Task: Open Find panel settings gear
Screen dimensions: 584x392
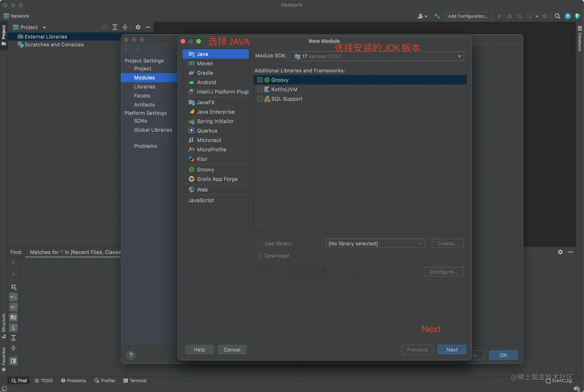Action: [560, 252]
